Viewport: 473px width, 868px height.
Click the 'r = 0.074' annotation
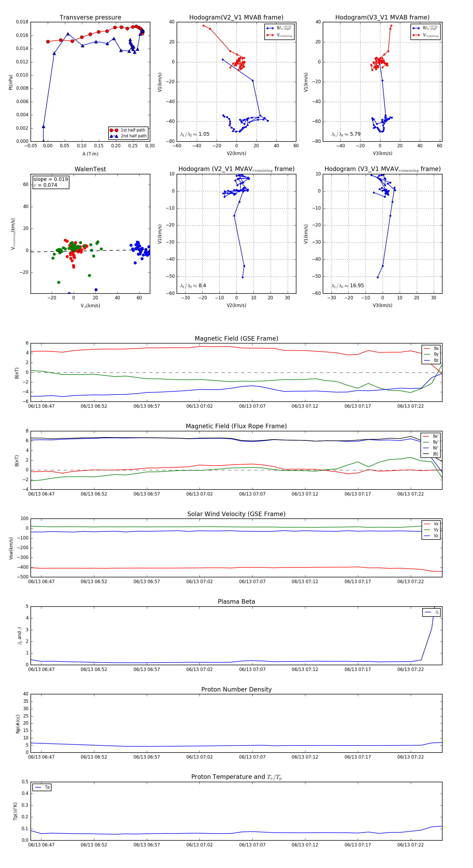coord(45,185)
